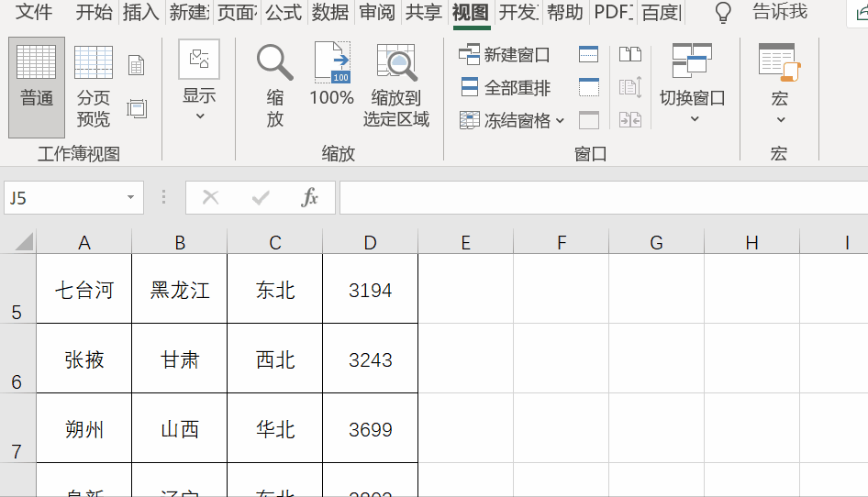Open the Zoom (缩放) magnifier dialog
Viewport: 868px width, 497px height.
pos(274,86)
